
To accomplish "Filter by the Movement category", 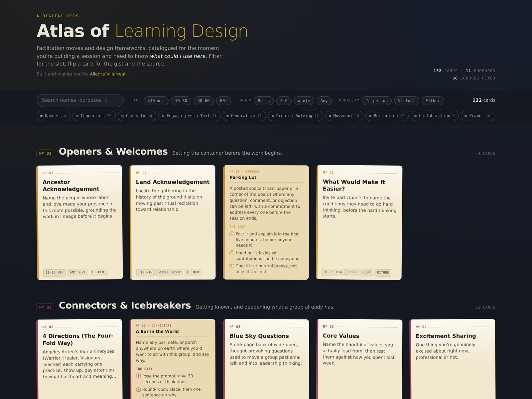I will (x=344, y=116).
